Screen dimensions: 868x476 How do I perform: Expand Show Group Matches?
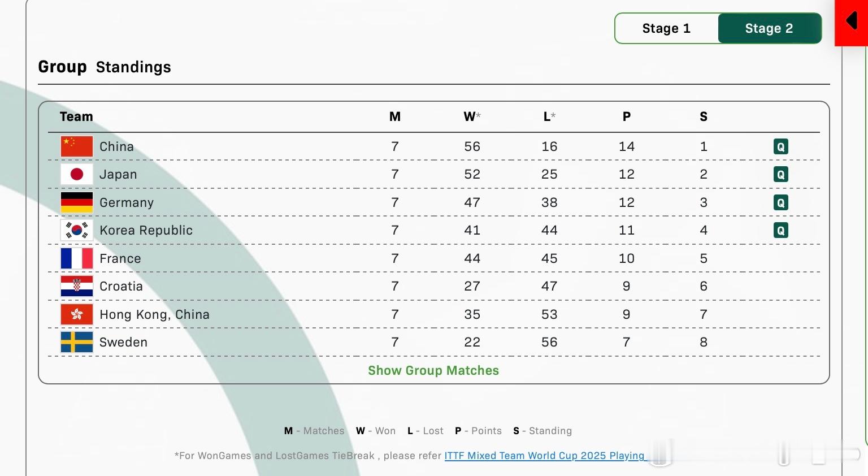pos(433,370)
